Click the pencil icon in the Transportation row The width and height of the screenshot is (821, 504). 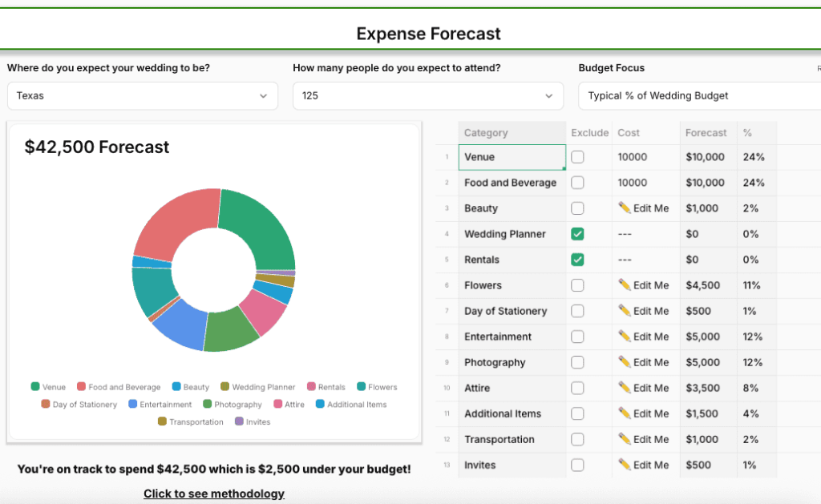[625, 438]
